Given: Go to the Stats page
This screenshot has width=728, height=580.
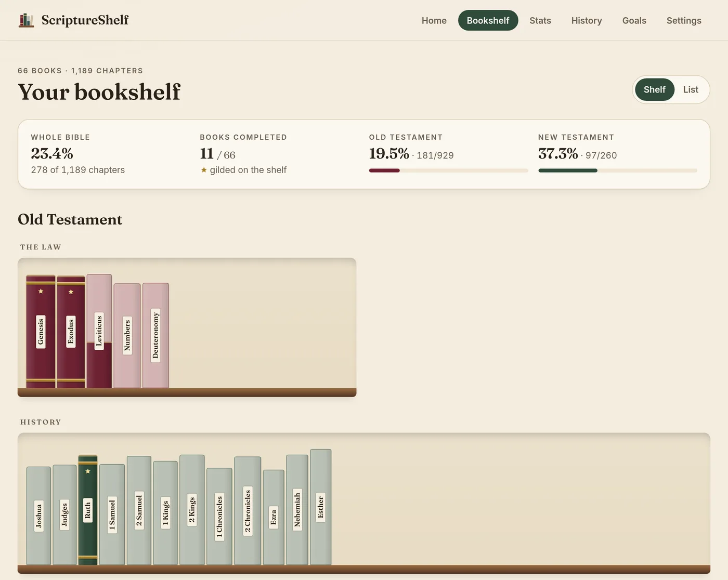Looking at the screenshot, I should (x=540, y=20).
